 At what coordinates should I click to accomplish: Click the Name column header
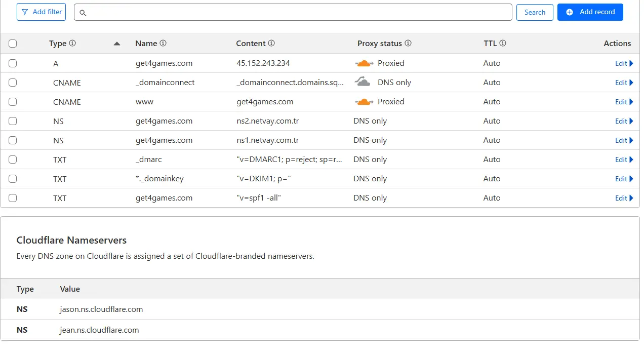tap(146, 44)
